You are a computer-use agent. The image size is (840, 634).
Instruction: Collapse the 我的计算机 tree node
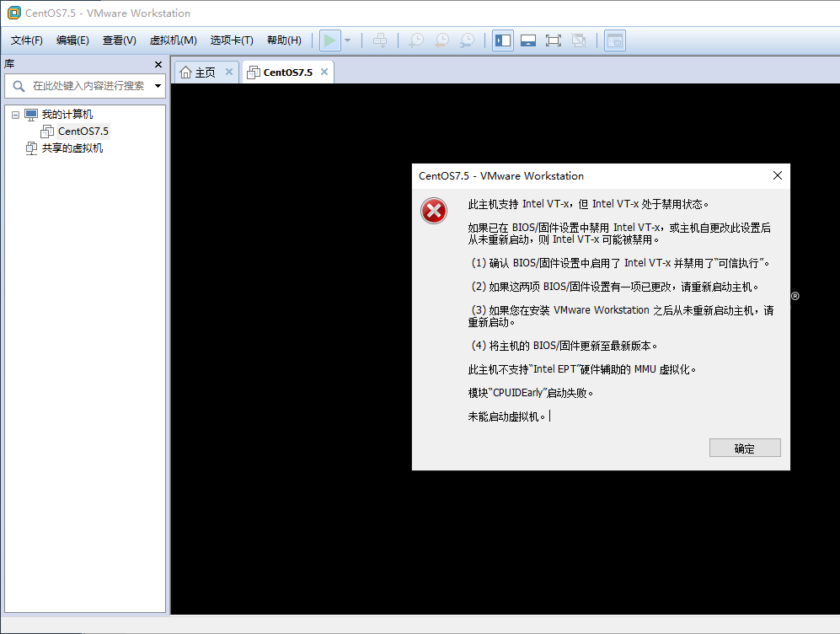click(x=14, y=114)
